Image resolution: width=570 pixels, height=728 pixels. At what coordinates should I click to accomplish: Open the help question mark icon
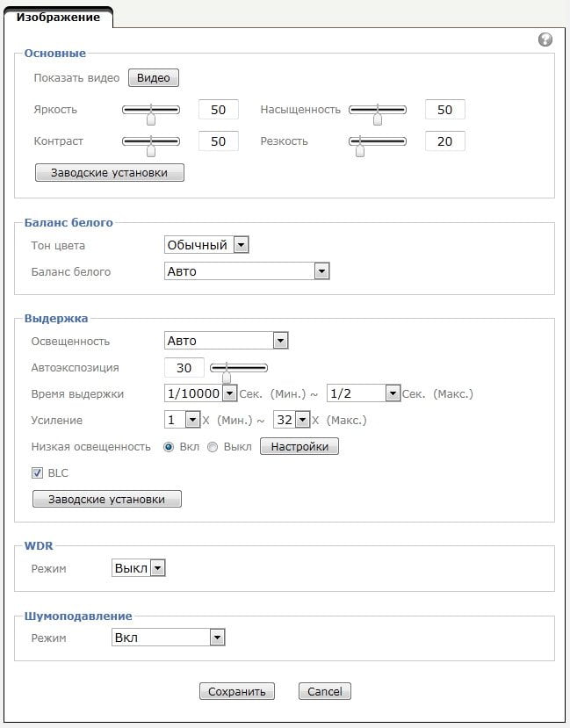pyautogui.click(x=545, y=40)
